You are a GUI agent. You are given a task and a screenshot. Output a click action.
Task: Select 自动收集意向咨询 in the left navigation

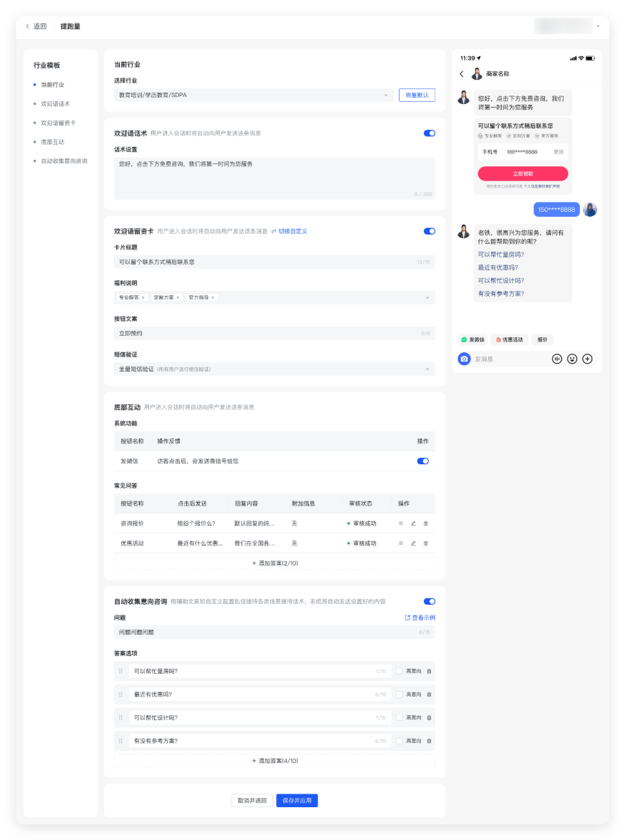[64, 161]
